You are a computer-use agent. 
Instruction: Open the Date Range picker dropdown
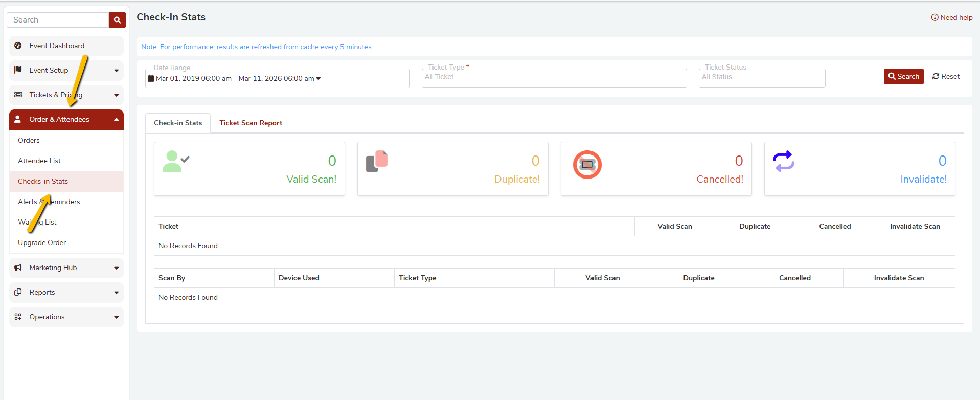[278, 78]
